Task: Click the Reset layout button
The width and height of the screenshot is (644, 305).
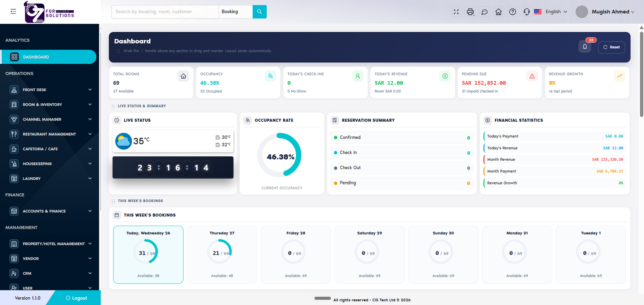Action: pos(611,47)
